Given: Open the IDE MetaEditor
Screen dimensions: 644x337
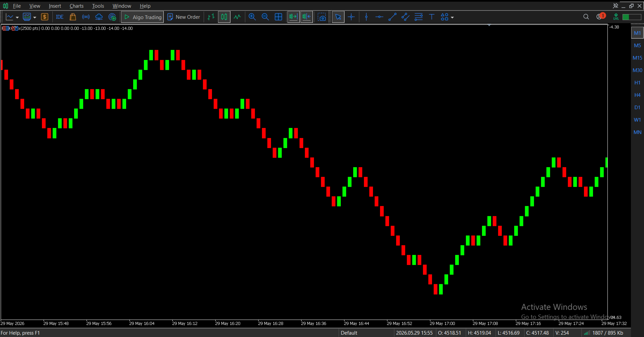Looking at the screenshot, I should coord(60,17).
